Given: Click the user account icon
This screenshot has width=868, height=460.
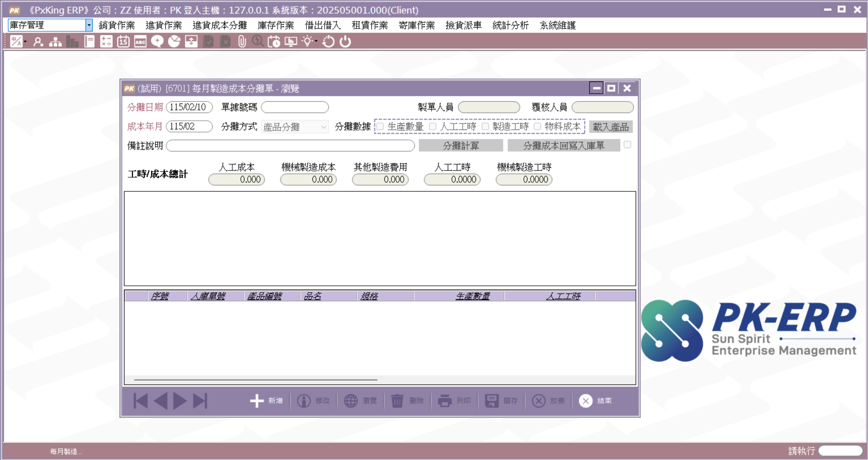Looking at the screenshot, I should point(38,42).
